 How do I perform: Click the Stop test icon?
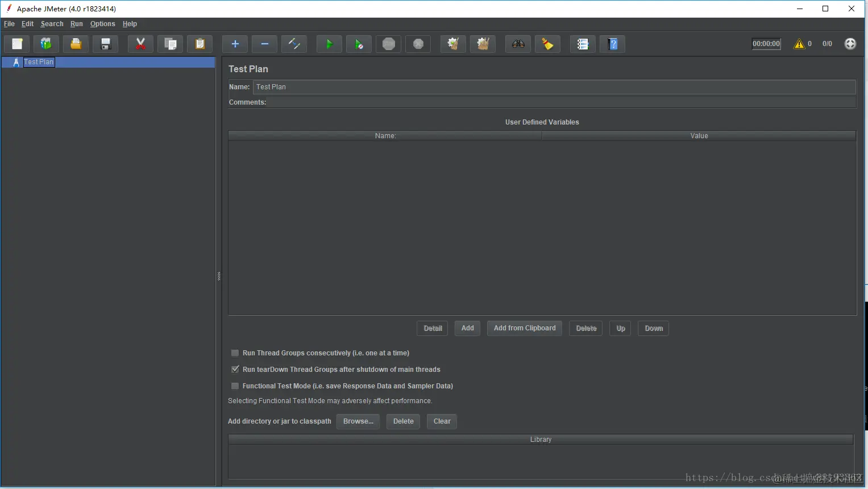(x=388, y=44)
